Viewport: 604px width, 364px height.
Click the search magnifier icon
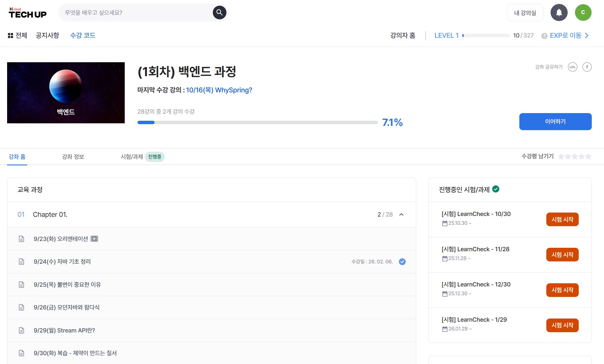click(219, 13)
